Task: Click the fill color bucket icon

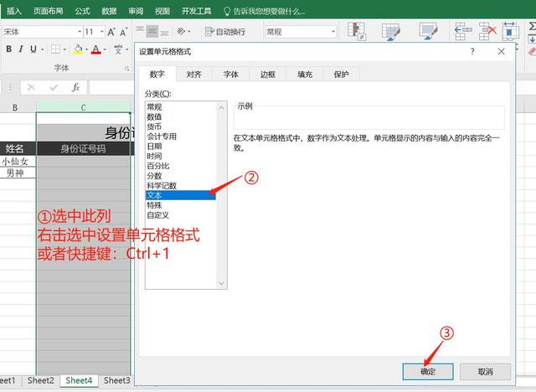Action: tap(78, 49)
